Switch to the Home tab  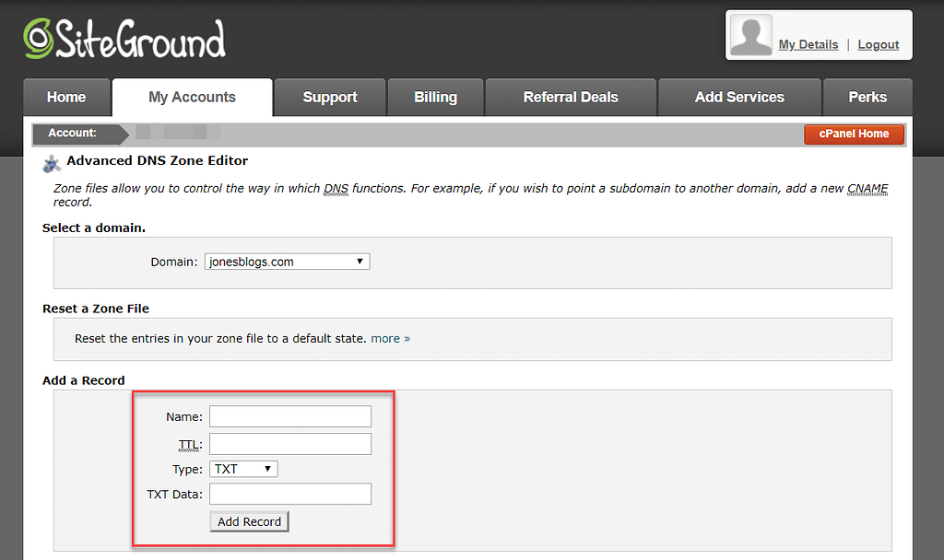[66, 98]
